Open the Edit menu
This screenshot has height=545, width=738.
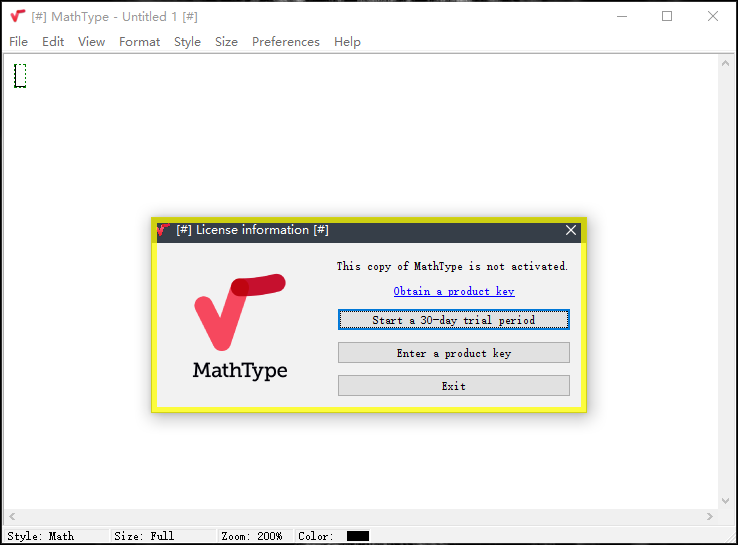coord(53,42)
